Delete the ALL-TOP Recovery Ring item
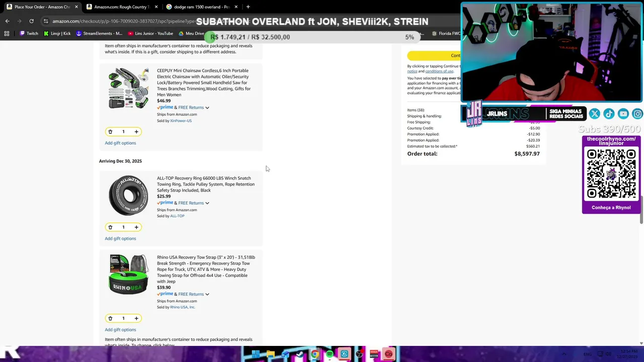The width and height of the screenshot is (644, 362). tap(110, 227)
